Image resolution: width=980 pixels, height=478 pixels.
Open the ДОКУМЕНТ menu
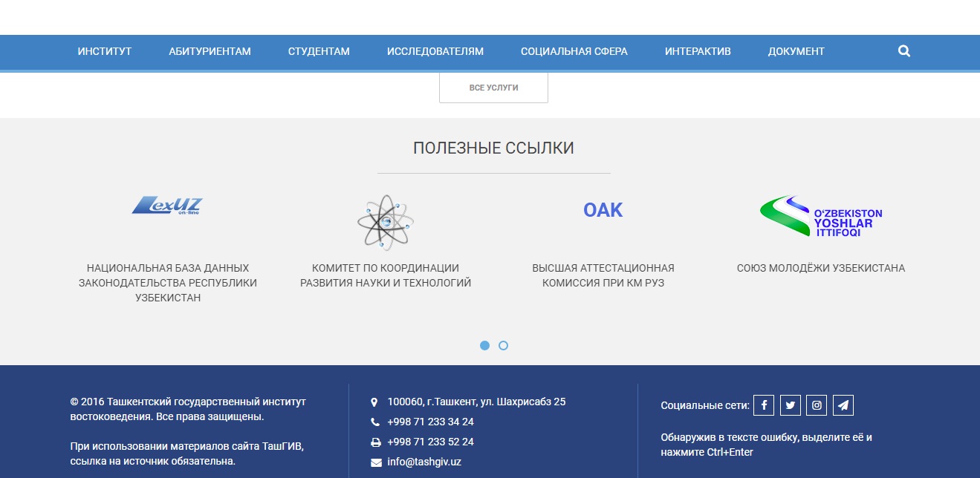tap(796, 51)
